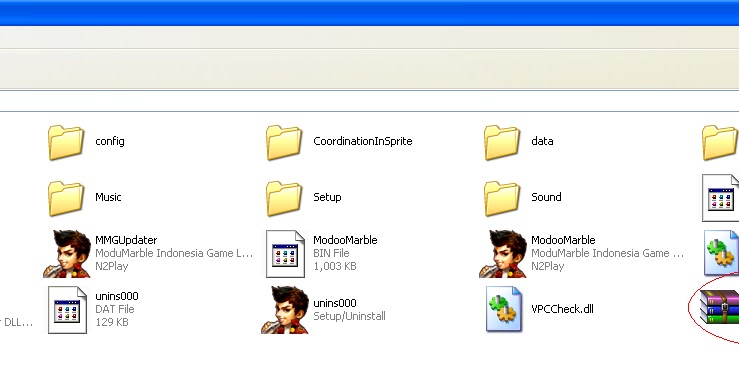
Task: Click the "config" folder name
Action: [x=110, y=141]
